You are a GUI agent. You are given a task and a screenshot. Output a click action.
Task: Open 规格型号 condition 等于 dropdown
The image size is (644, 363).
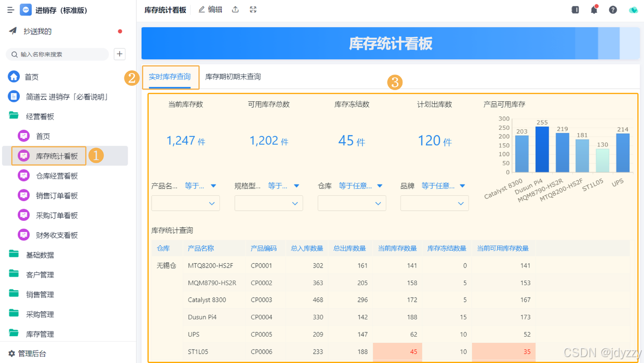point(284,186)
